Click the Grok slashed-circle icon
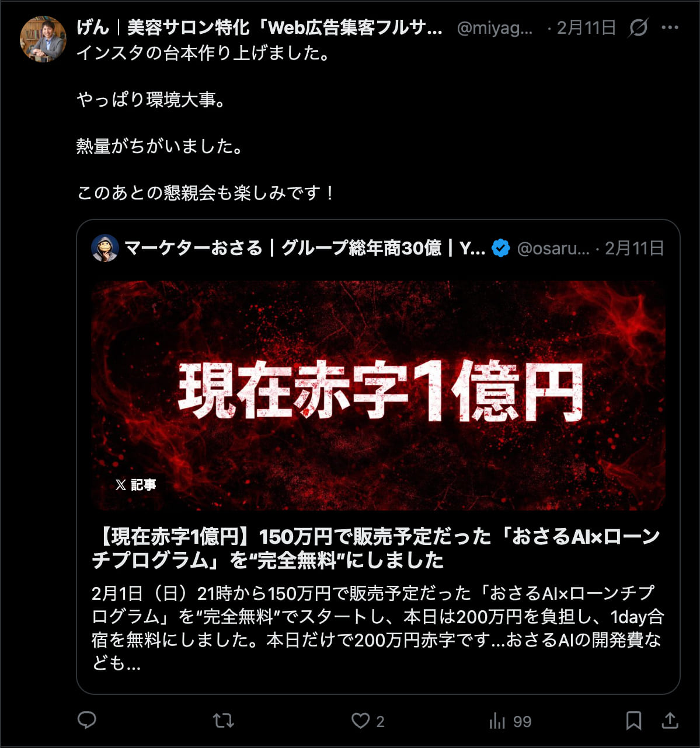 pyautogui.click(x=638, y=27)
